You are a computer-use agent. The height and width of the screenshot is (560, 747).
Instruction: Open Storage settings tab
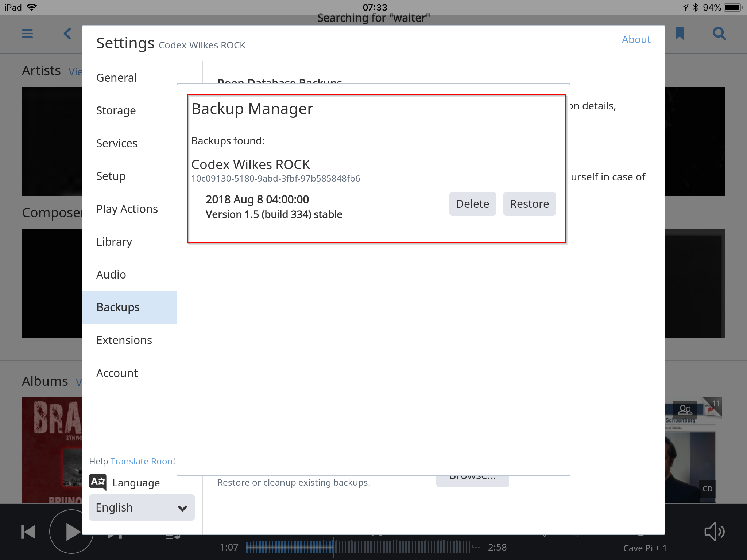pyautogui.click(x=129, y=110)
